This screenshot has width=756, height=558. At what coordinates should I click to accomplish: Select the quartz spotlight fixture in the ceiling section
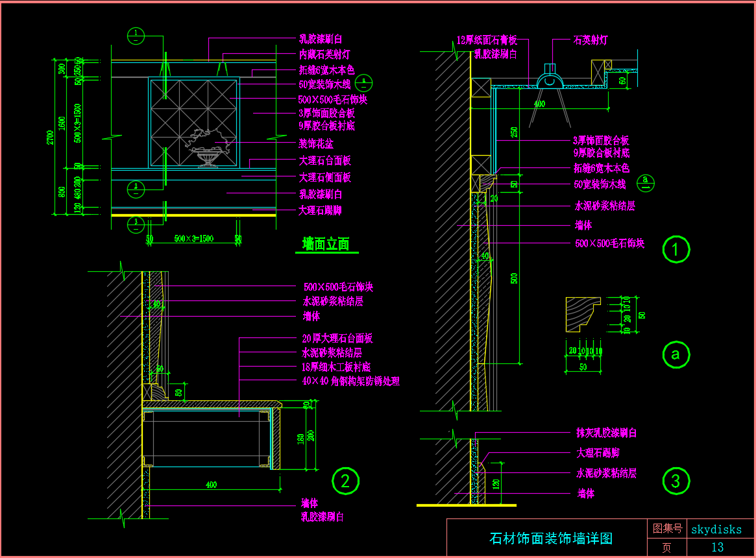[x=550, y=77]
